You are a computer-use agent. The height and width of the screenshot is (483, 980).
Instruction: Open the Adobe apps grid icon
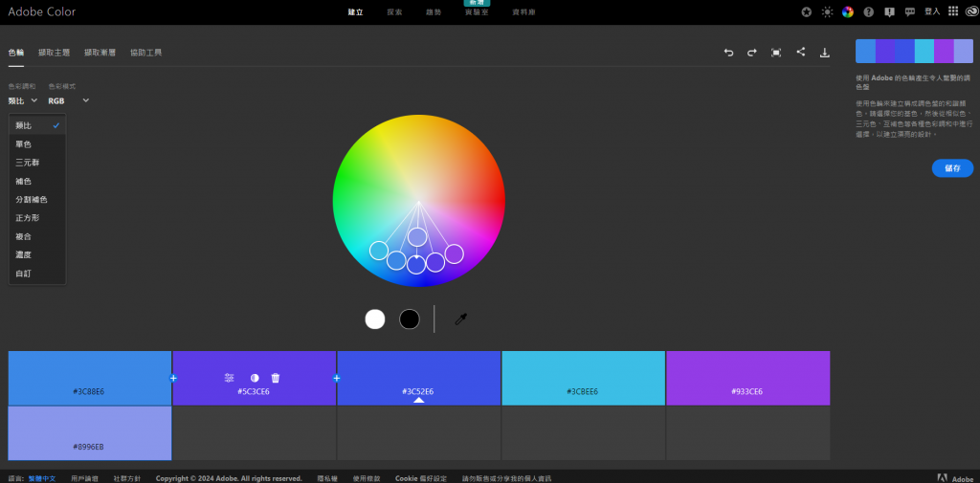tap(953, 11)
